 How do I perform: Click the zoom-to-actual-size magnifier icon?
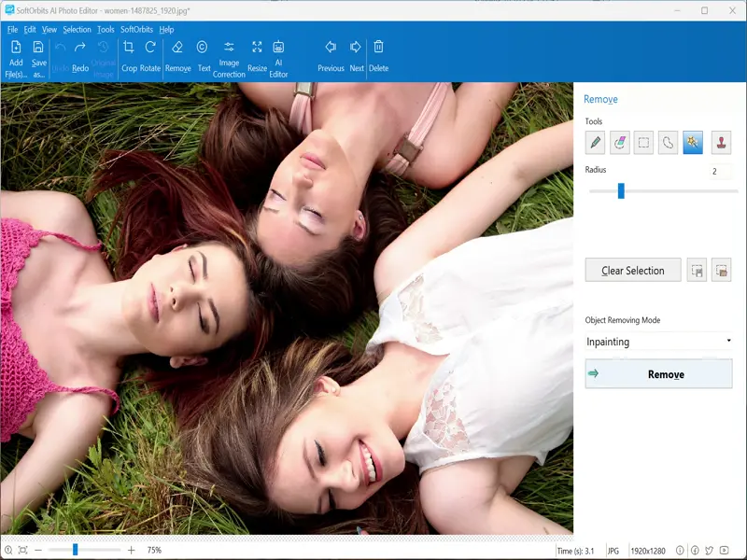click(8, 550)
